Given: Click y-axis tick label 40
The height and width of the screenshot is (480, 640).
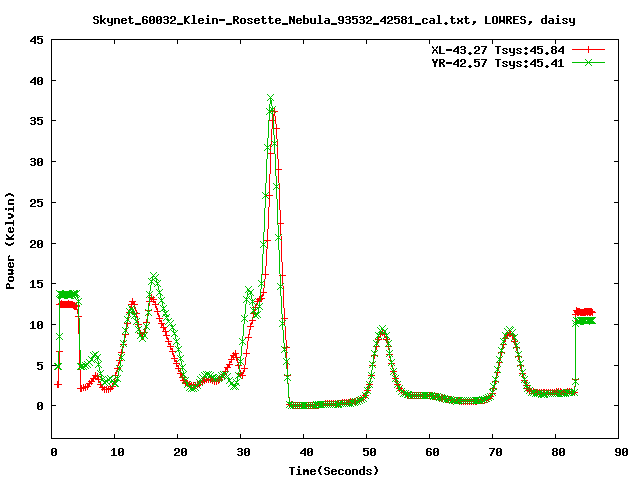Looking at the screenshot, I should coord(36,81).
